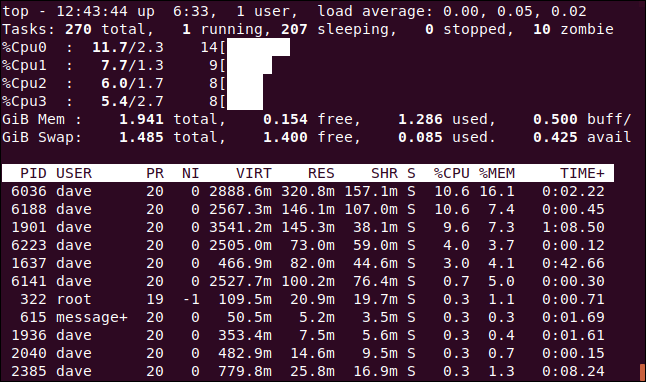
Task: Click the %Cpu2 usage bar graph
Action: [x=245, y=84]
